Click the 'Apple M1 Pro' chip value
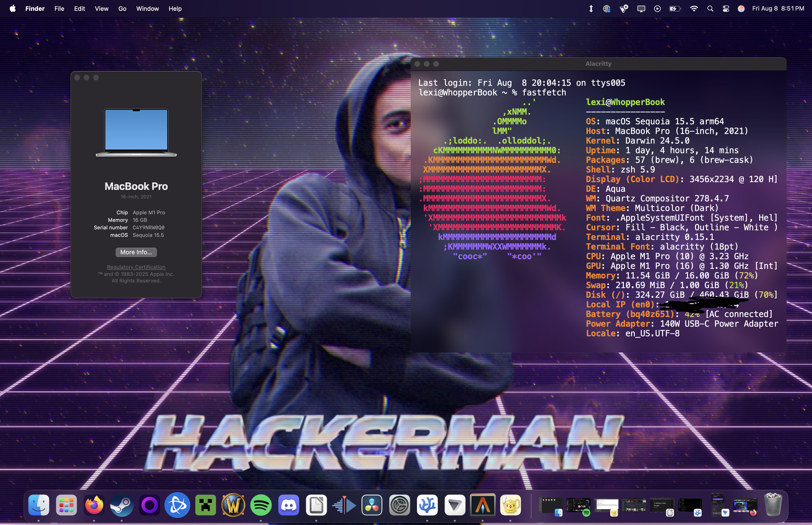Image resolution: width=812 pixels, height=525 pixels. (148, 212)
